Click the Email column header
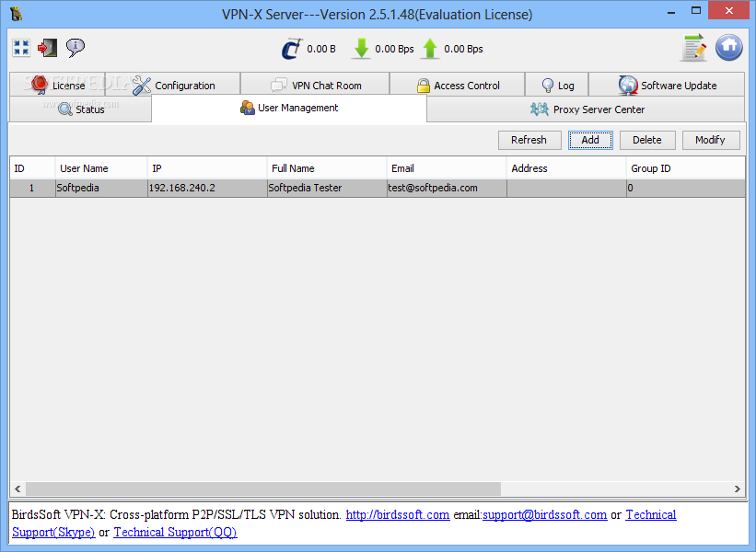 tap(447, 168)
